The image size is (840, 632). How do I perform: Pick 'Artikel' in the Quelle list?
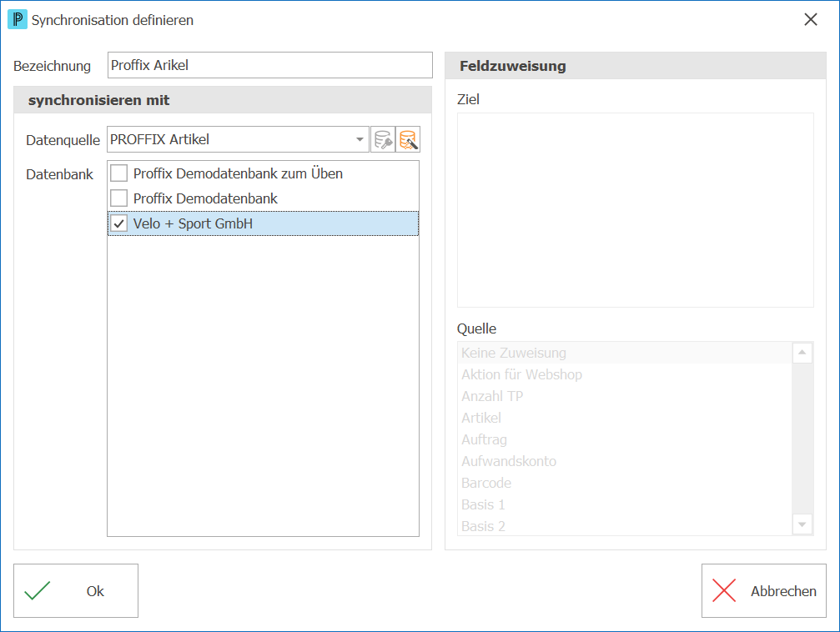(625, 418)
